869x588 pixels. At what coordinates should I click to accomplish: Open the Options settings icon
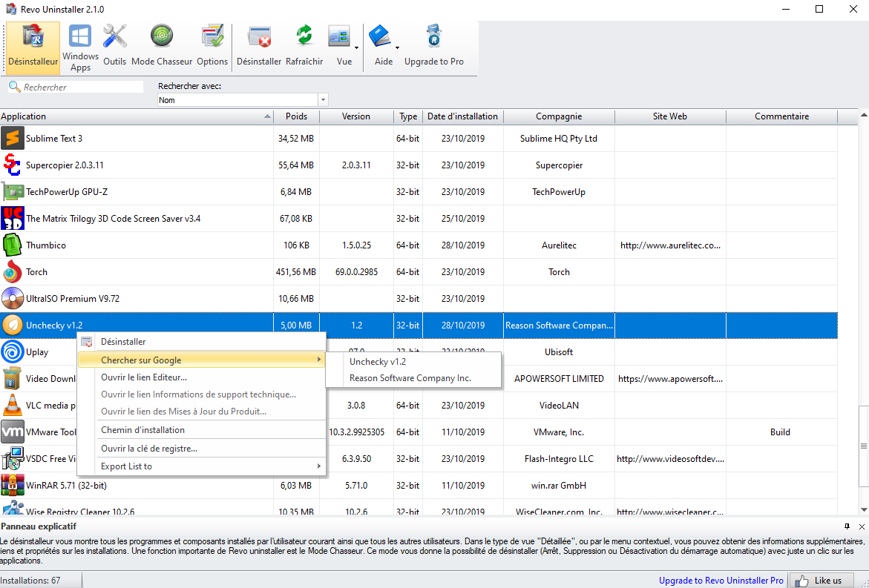coord(212,47)
